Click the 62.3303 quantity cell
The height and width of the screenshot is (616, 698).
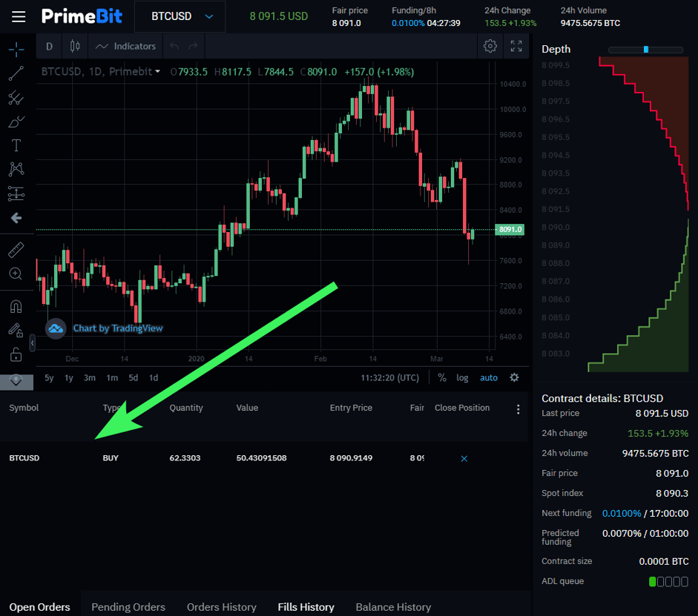coord(185,458)
